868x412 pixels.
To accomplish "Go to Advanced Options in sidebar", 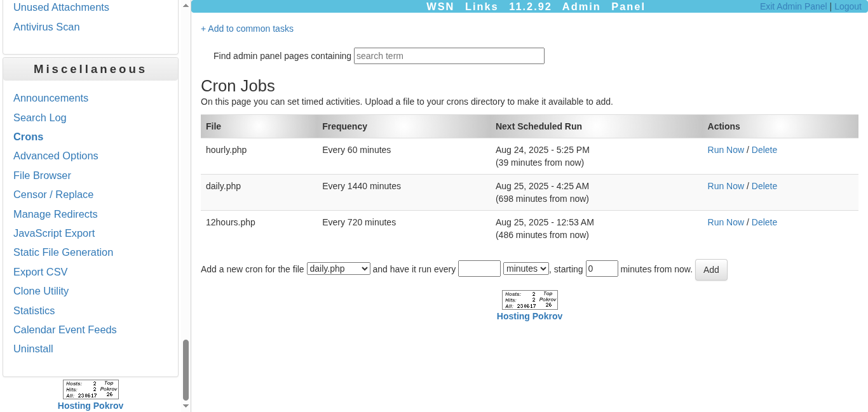I will click(x=56, y=156).
